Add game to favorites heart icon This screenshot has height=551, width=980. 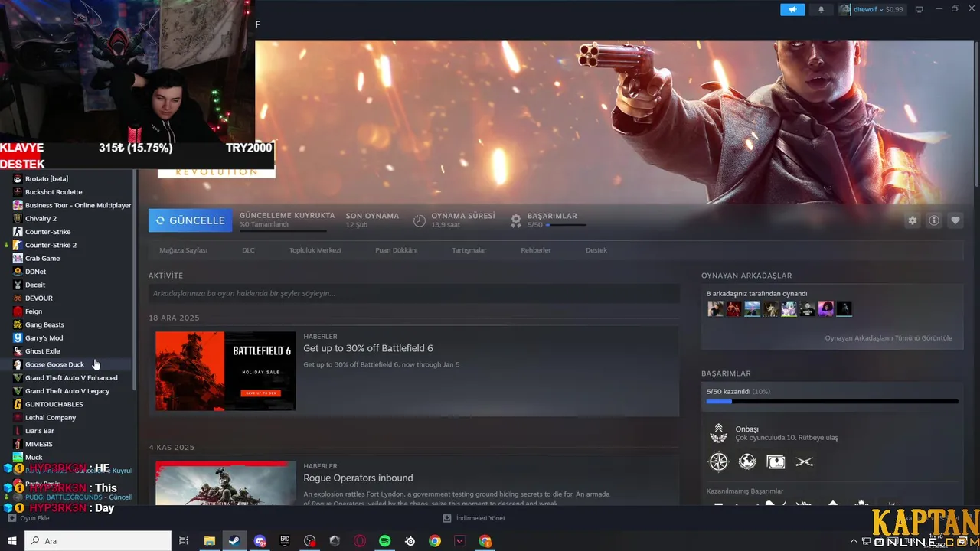[955, 220]
